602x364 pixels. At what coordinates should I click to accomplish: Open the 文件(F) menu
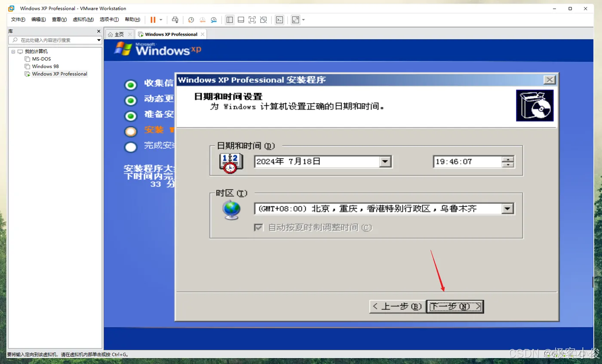tap(18, 20)
